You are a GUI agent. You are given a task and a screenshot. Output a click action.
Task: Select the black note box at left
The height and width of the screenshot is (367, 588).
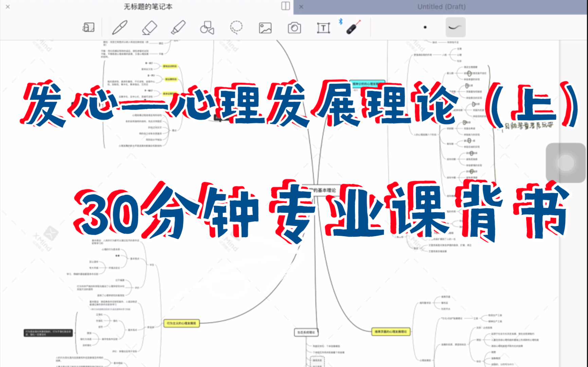(x=48, y=333)
